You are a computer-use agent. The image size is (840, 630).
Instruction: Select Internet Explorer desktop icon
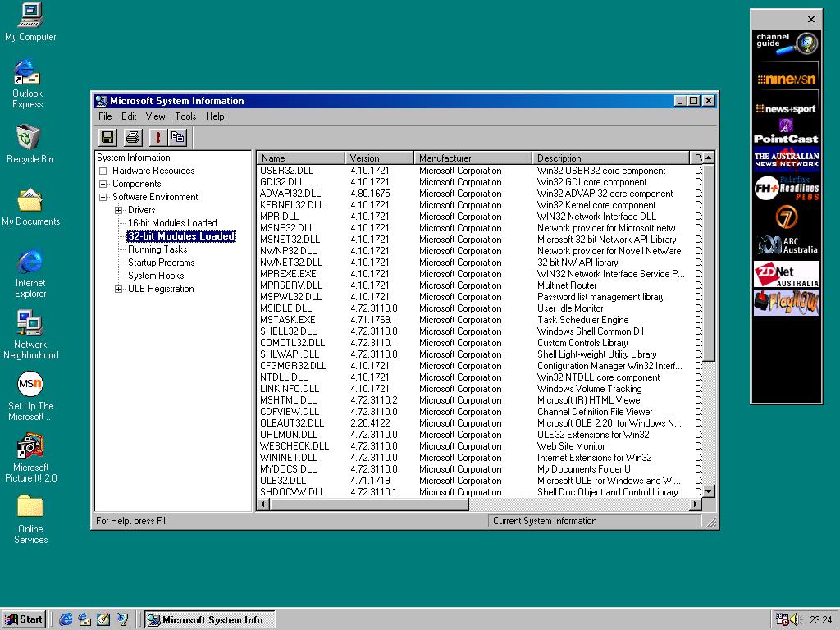[30, 273]
